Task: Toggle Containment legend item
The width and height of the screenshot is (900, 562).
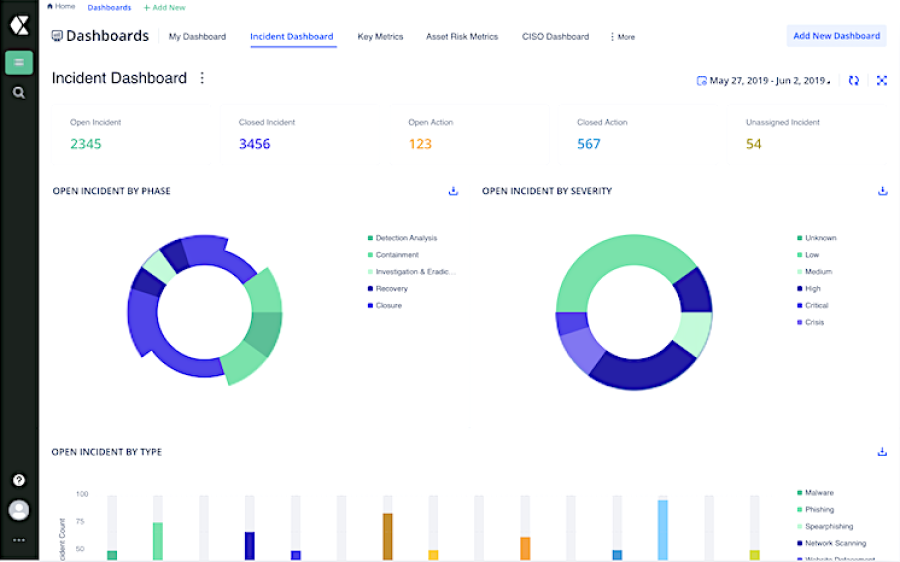Action: pyautogui.click(x=393, y=255)
